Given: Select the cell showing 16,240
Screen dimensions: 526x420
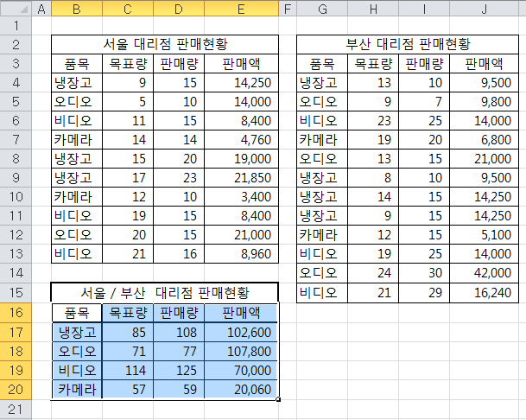Looking at the screenshot, I should coord(485,293).
